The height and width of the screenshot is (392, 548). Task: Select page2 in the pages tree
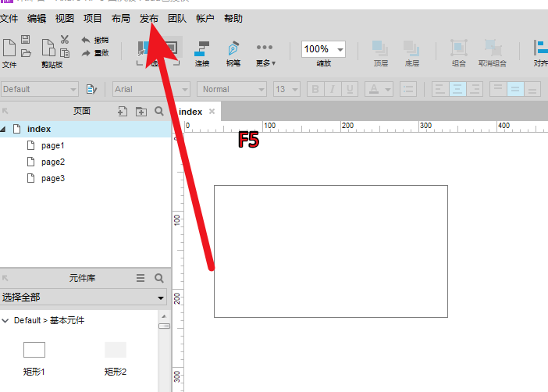click(52, 162)
